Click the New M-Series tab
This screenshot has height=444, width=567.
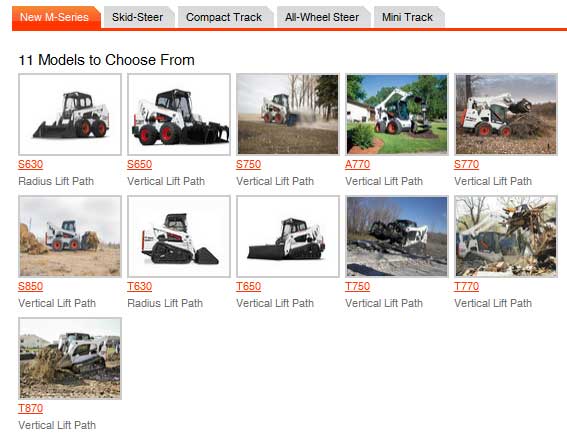click(55, 17)
